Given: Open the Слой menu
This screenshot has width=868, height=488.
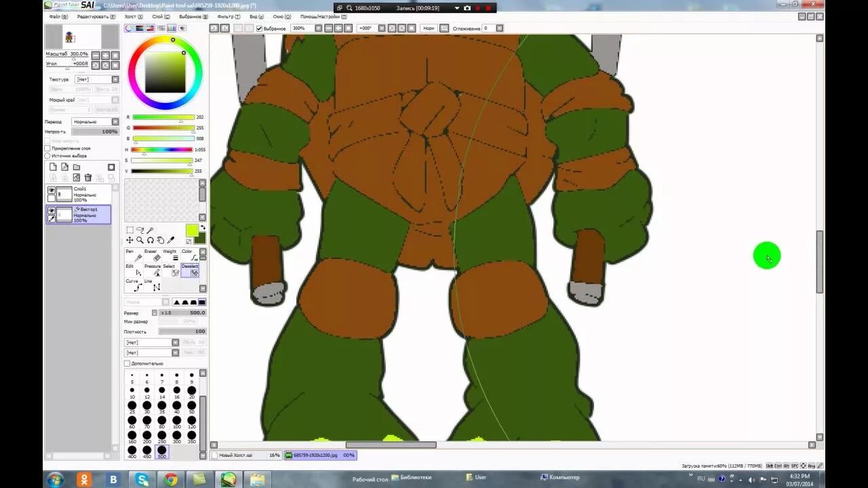Looking at the screenshot, I should pos(160,16).
